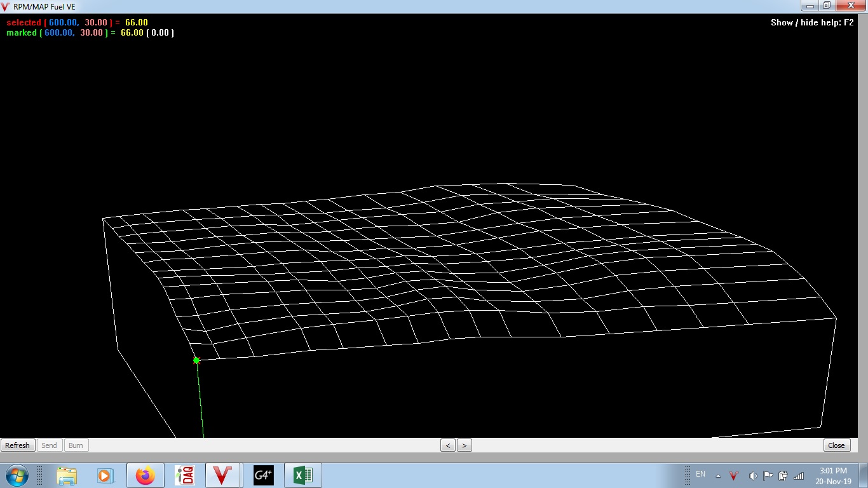Click the left arrow rotate button
868x488 pixels.
(x=448, y=445)
